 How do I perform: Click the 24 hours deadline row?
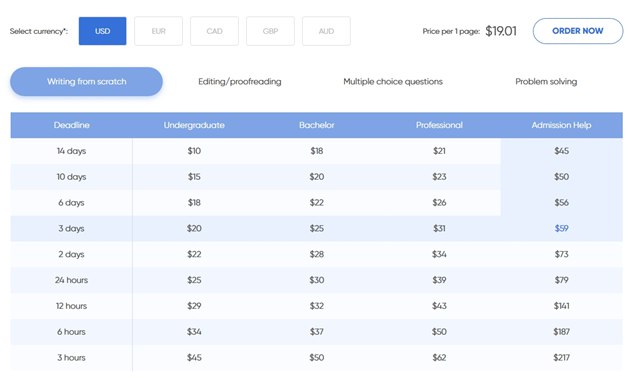316,280
